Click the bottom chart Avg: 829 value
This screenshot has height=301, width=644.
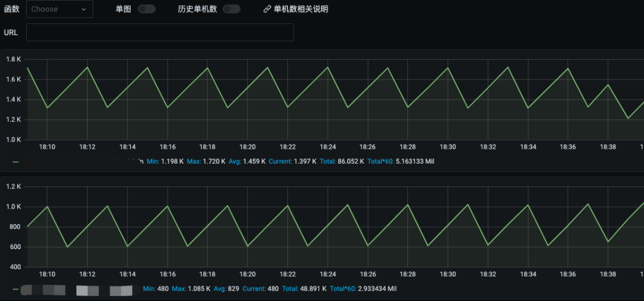[227, 289]
